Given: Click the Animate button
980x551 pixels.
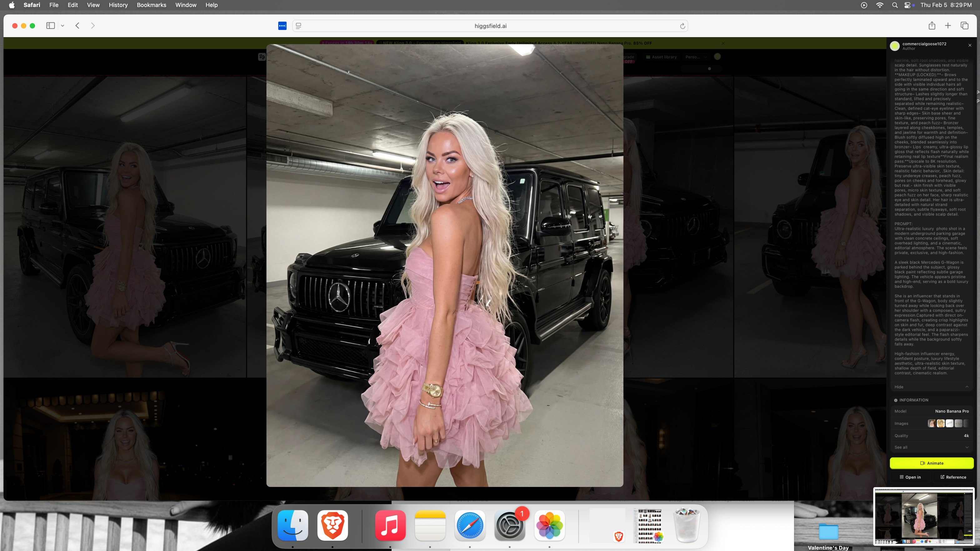Looking at the screenshot, I should tap(931, 463).
